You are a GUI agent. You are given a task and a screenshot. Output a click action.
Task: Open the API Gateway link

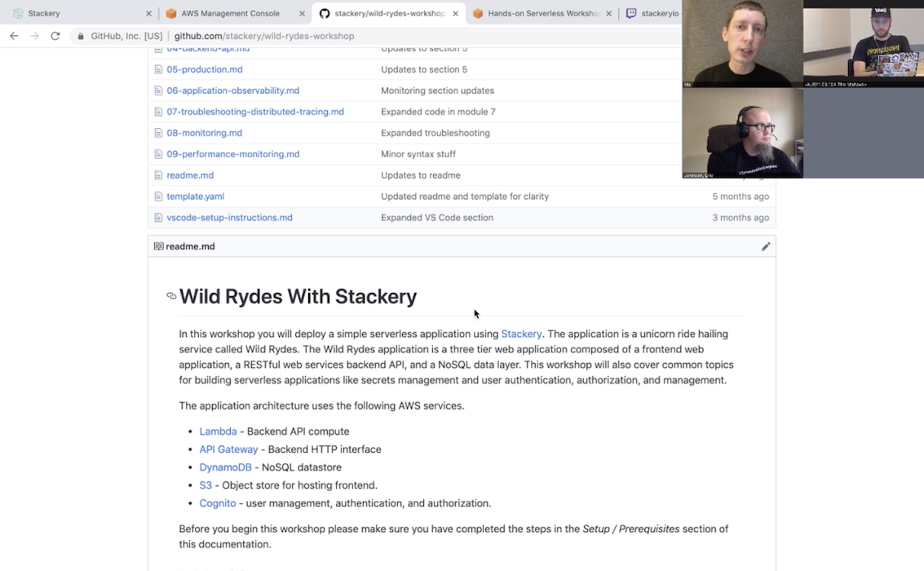point(228,449)
